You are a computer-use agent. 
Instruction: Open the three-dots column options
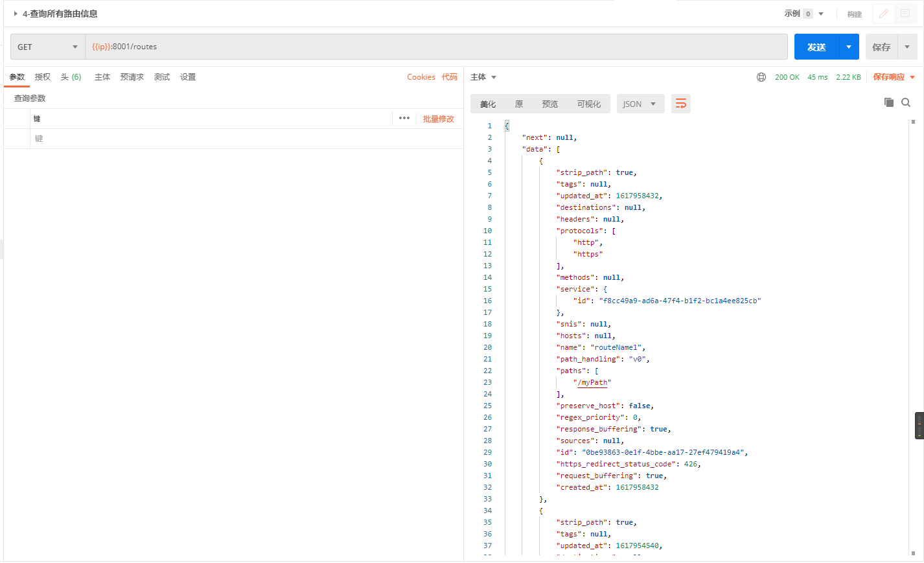[x=404, y=118]
